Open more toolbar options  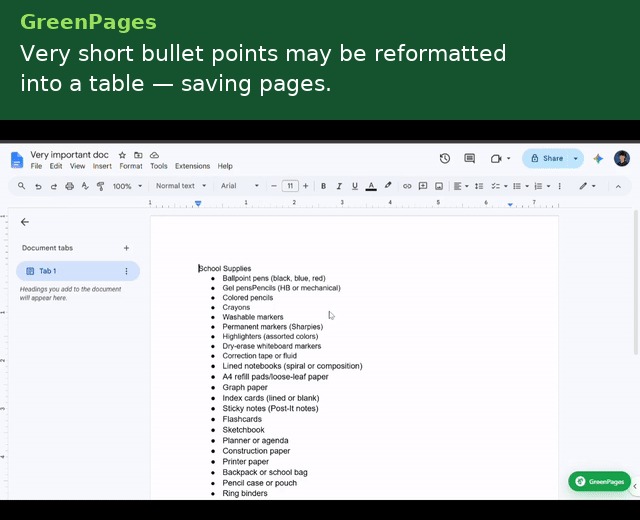[560, 186]
